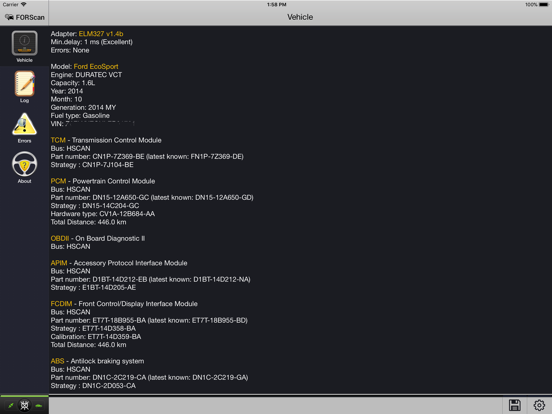Screen dimensions: 552x414
Task: Tap the 1:58 PM clock
Action: 277,5
